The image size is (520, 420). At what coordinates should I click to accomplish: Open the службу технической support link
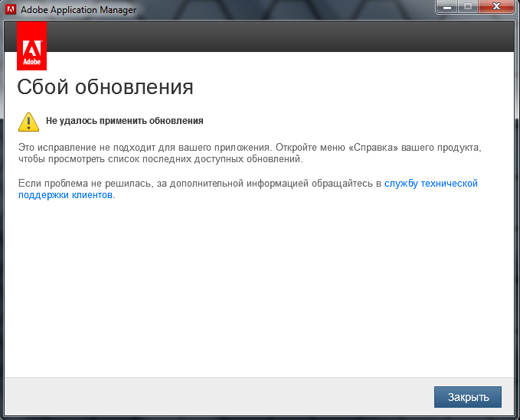tap(430, 184)
